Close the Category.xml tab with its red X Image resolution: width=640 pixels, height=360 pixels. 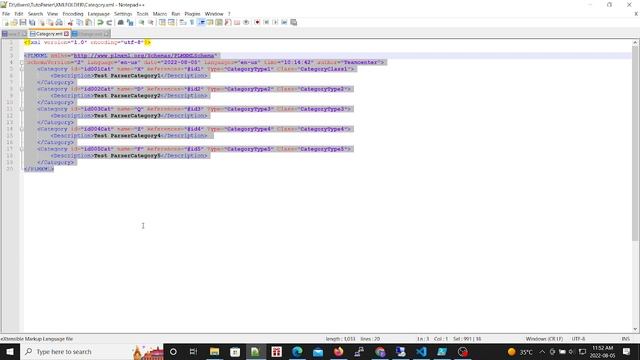[x=67, y=34]
